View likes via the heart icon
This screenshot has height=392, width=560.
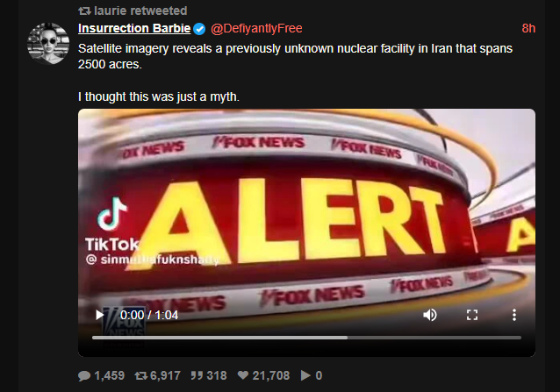(243, 375)
